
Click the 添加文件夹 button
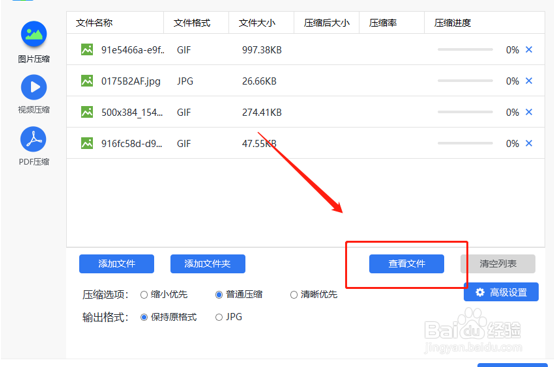click(208, 264)
